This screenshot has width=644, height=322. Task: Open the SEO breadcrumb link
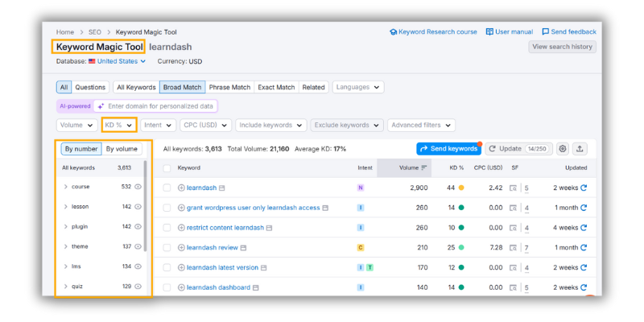pos(95,32)
